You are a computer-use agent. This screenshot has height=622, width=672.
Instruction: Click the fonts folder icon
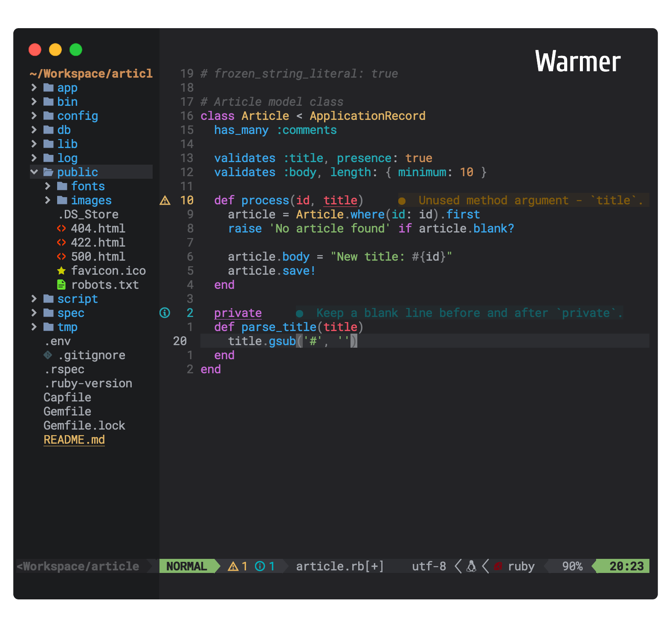pos(62,186)
